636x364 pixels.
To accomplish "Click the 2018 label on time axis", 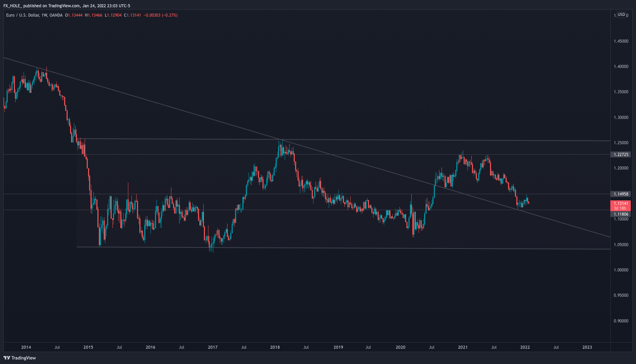I will 275,347.
